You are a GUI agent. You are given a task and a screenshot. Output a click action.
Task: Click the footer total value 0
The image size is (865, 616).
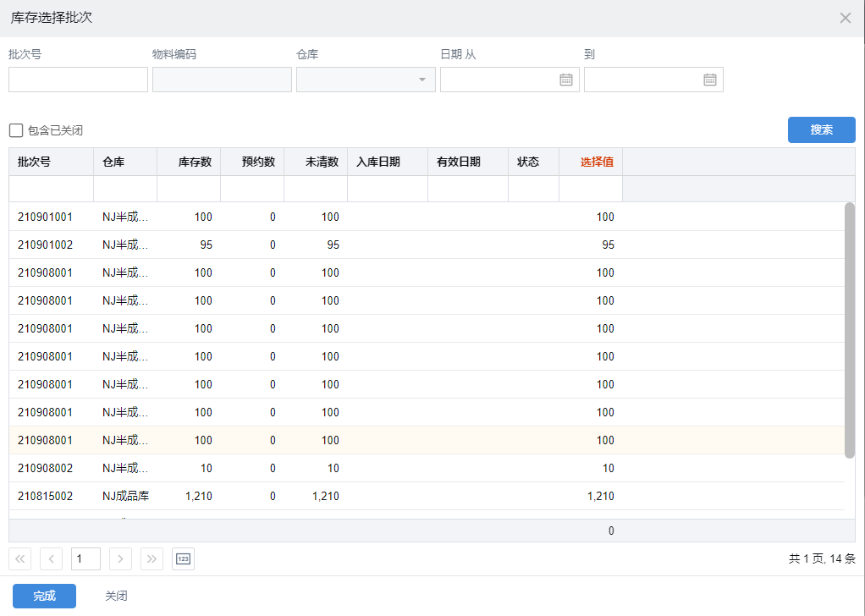click(x=611, y=531)
